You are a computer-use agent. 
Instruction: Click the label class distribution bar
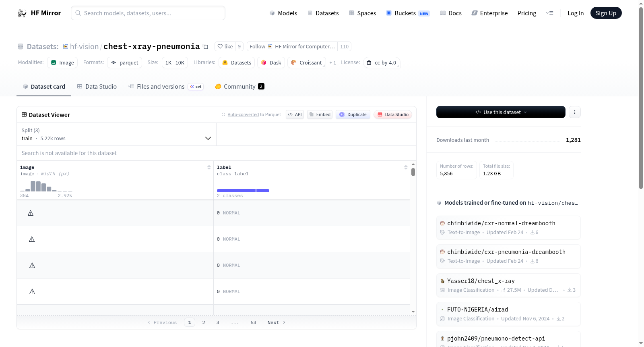(243, 191)
